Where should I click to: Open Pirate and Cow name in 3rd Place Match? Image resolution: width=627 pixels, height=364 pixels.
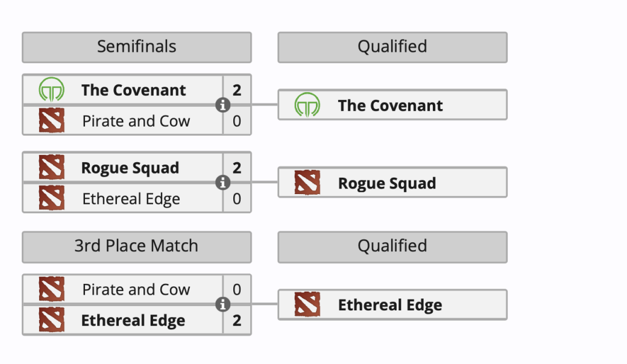click(x=136, y=289)
